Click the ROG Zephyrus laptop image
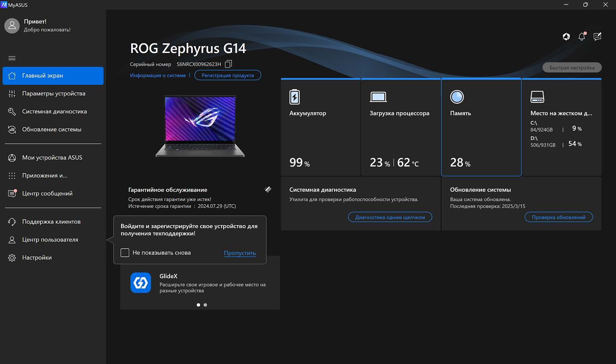This screenshot has width=616, height=364. [x=200, y=126]
